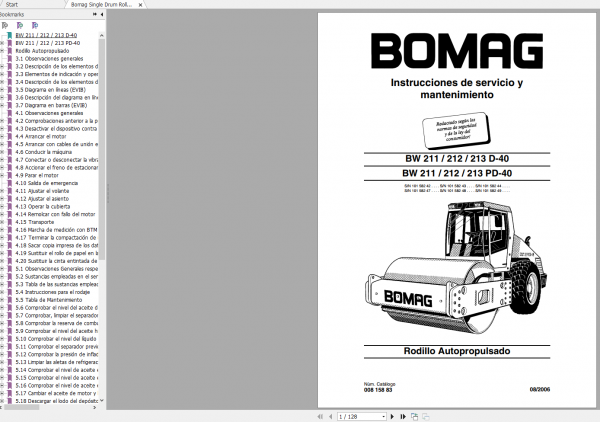Open bookmark 3.4 Descripción de los elementos

click(57, 82)
